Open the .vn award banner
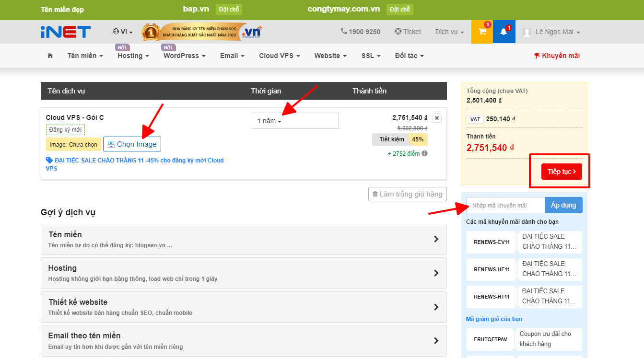The image size is (644, 358). pyautogui.click(x=202, y=32)
